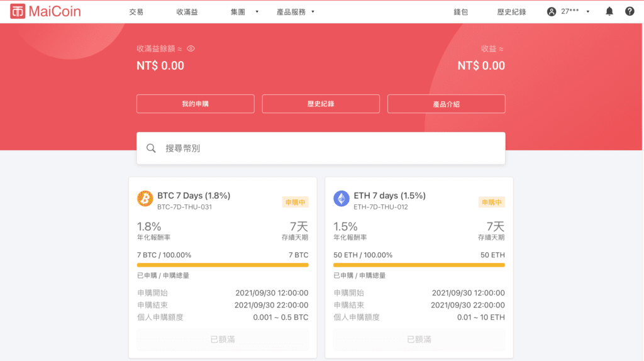Click the 50 ETH / 100.00% text
The image size is (644, 361).
(363, 255)
